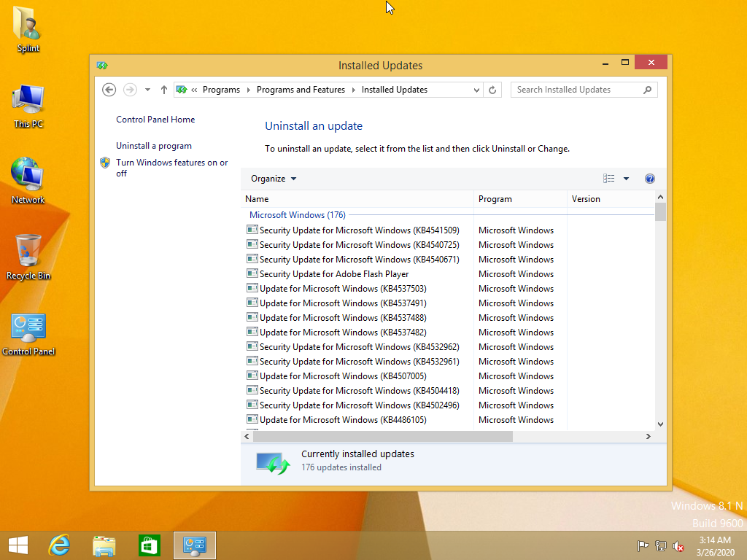Expand arrow after Programs and Features breadcrumb
The width and height of the screenshot is (747, 560).
354,90
